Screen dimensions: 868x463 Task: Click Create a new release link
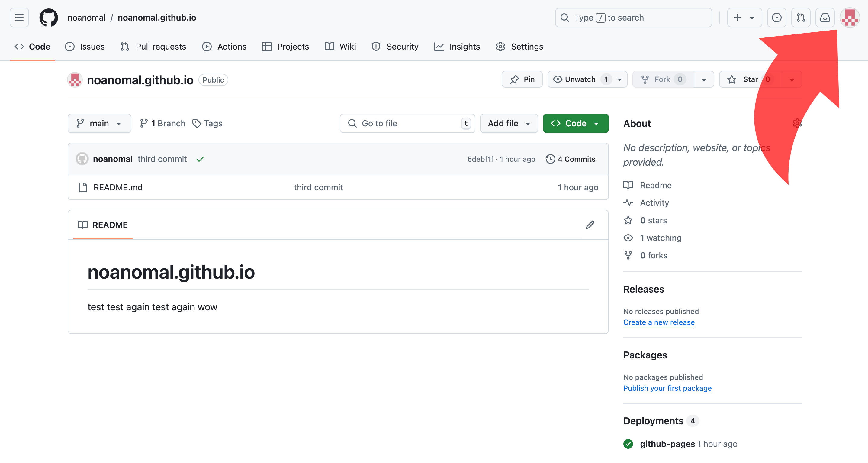[x=659, y=322]
